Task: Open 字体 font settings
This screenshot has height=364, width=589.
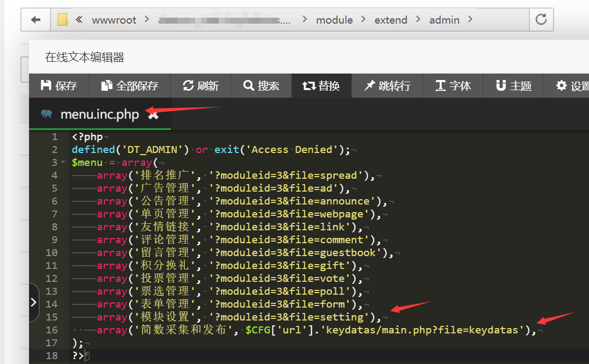Action: click(x=453, y=85)
